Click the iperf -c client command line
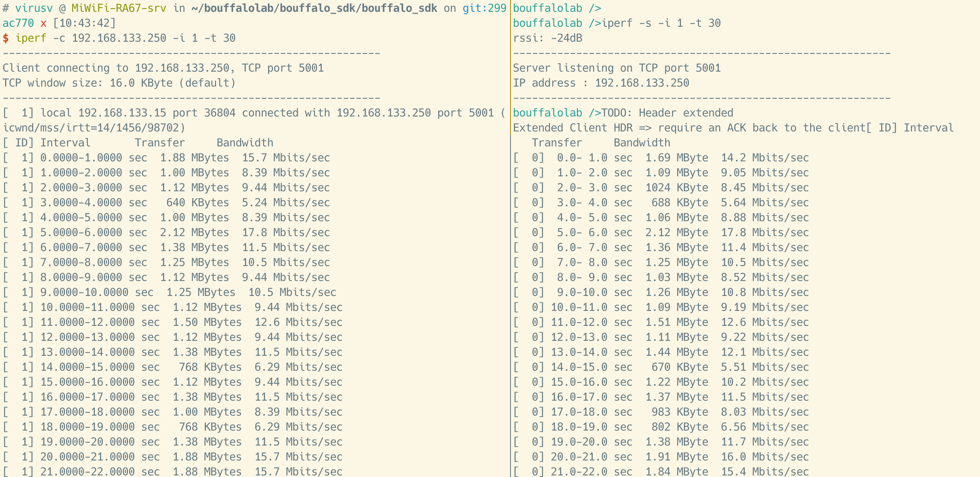 tap(125, 38)
